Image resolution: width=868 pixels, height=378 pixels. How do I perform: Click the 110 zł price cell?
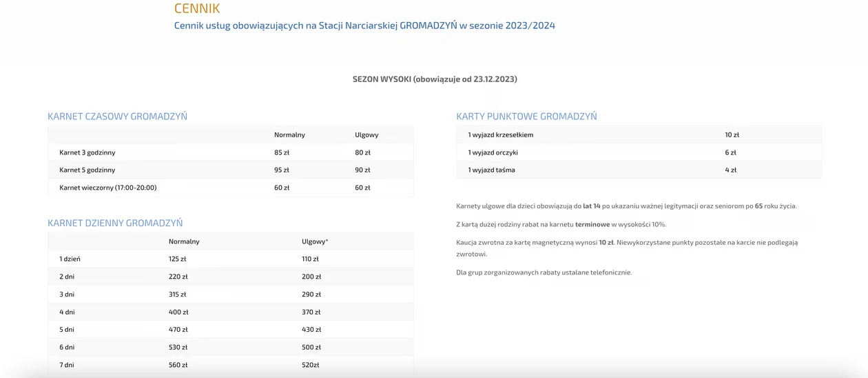(x=310, y=259)
